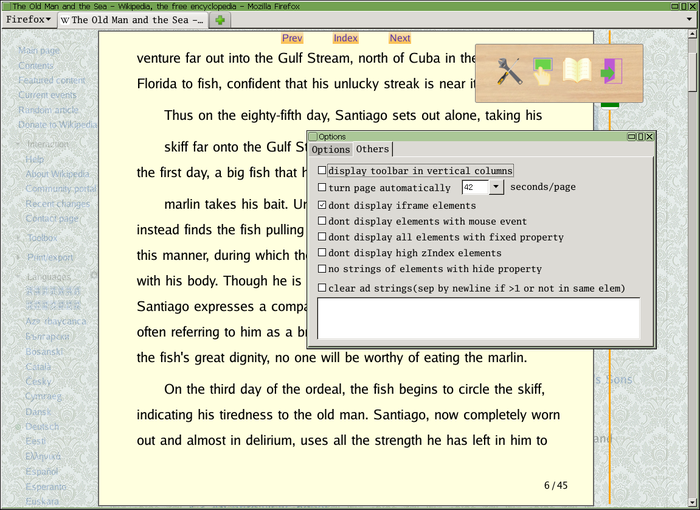
Task: Toggle turn page automatically checkbox
Action: coord(322,187)
